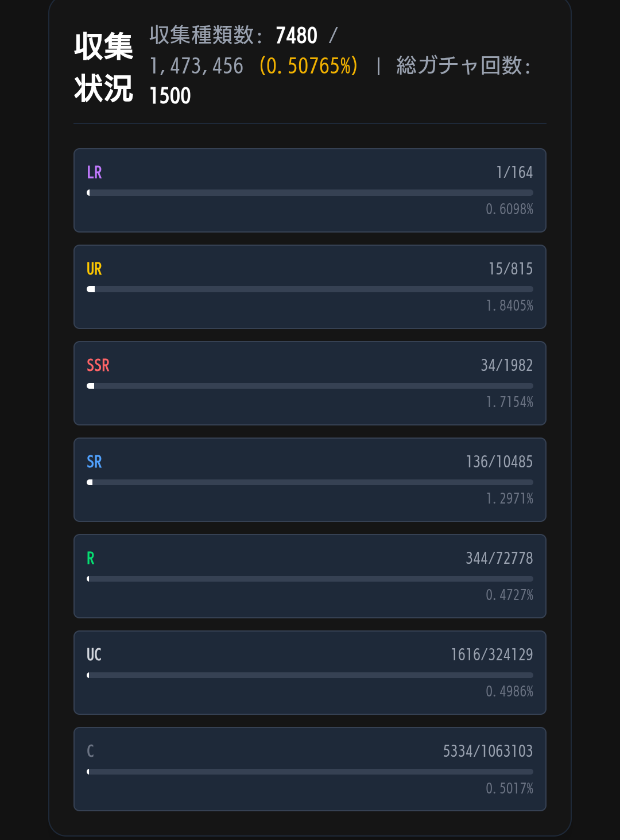Click the 収集状況 heading
The height and width of the screenshot is (840, 620).
tap(103, 67)
